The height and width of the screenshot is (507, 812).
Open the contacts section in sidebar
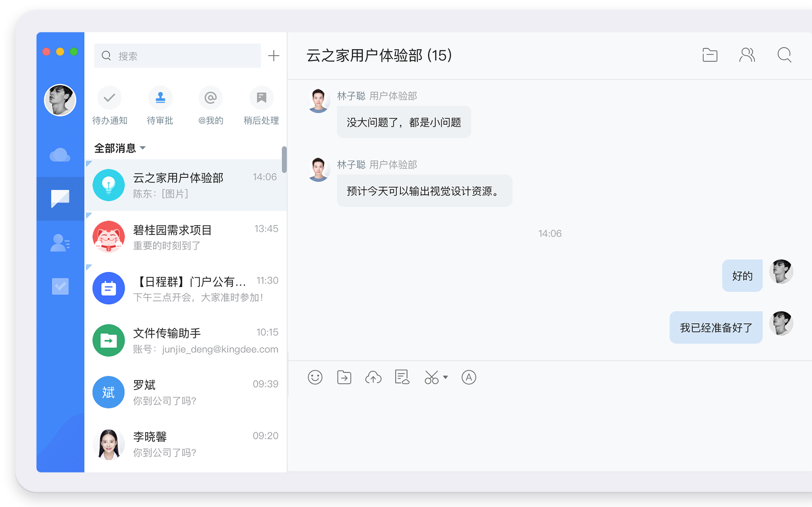click(x=60, y=243)
